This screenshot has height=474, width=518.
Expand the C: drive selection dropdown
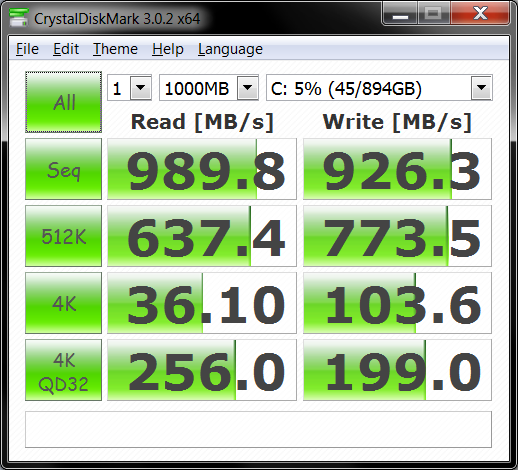[x=481, y=88]
